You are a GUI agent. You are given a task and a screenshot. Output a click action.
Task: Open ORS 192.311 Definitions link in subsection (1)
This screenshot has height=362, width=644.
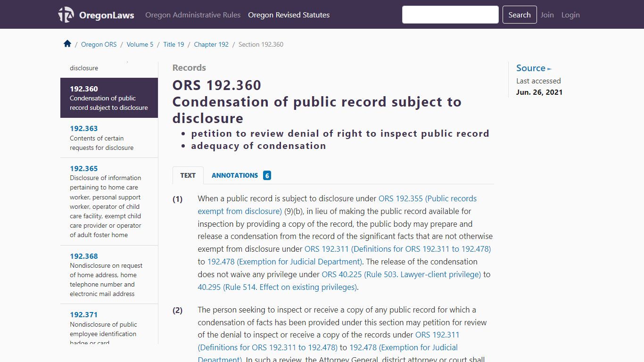pyautogui.click(x=397, y=249)
